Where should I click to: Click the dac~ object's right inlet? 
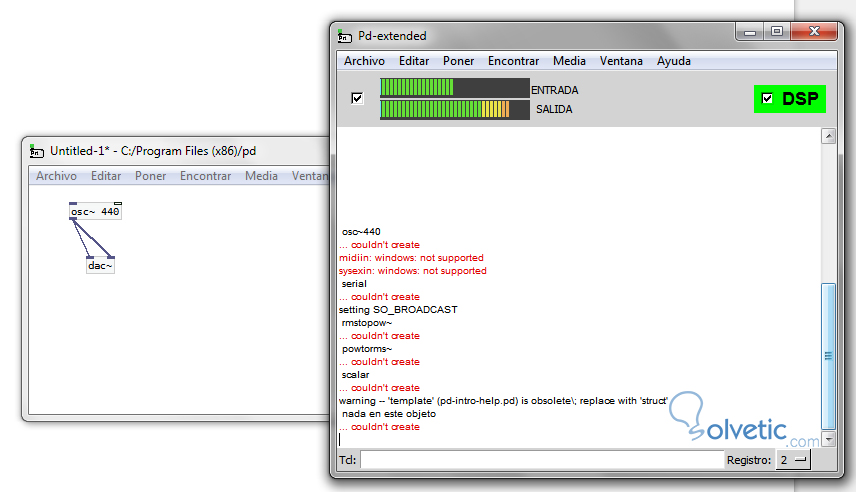(111, 257)
